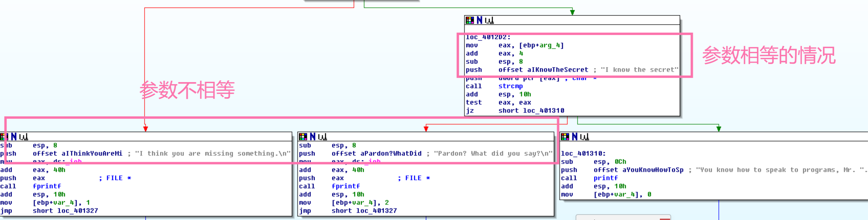Select 'add esp, 10h' after strcmp call
The width and height of the screenshot is (868, 220).
tap(498, 94)
